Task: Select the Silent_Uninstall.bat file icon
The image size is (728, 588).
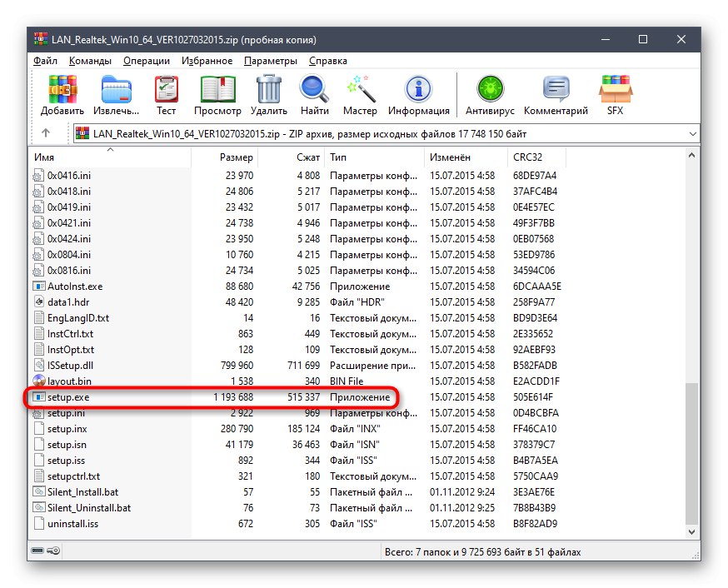Action: (39, 508)
